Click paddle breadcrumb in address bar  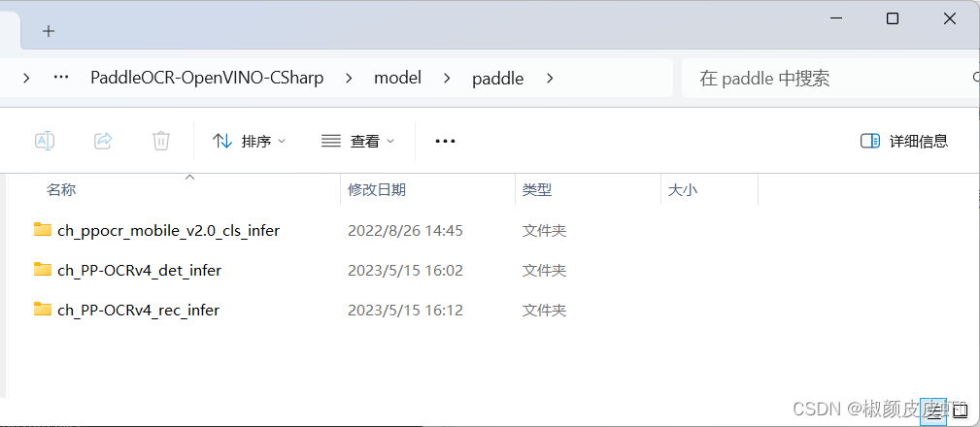(498, 79)
